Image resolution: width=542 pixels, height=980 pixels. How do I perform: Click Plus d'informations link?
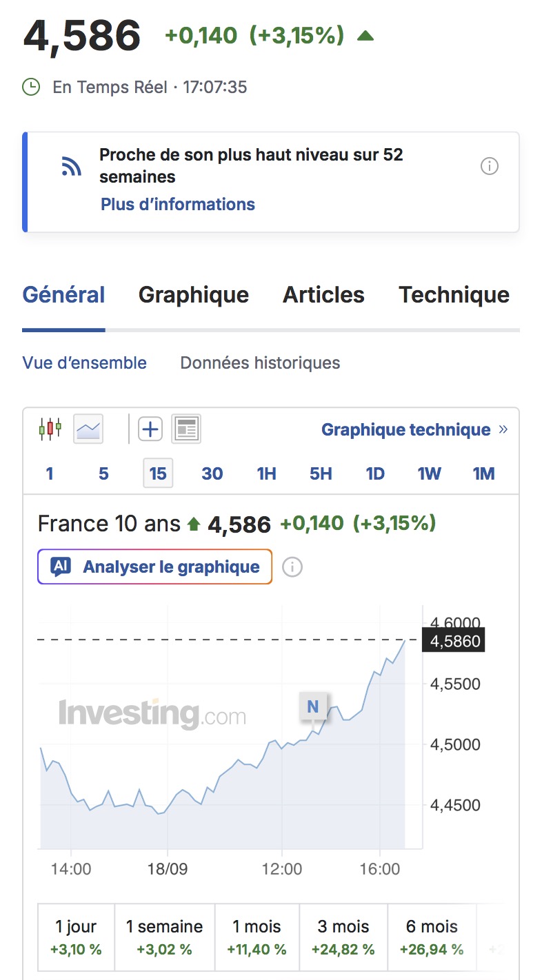[x=178, y=205]
